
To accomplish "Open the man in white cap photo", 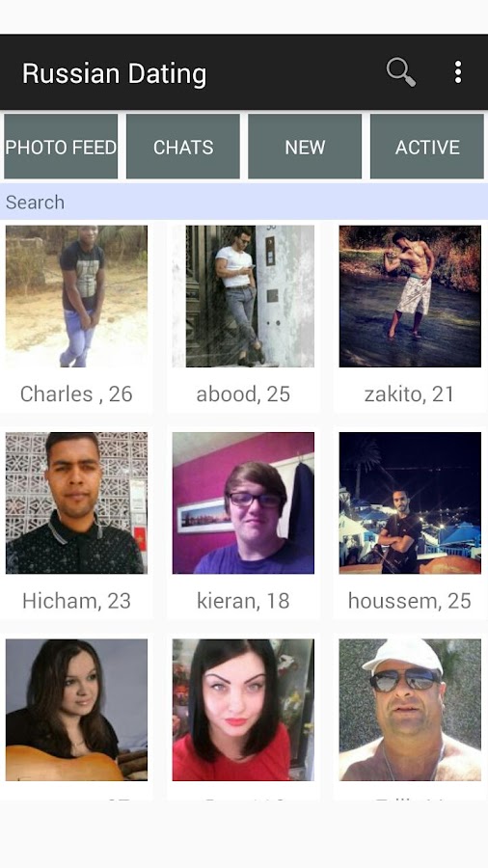I will pos(410,710).
